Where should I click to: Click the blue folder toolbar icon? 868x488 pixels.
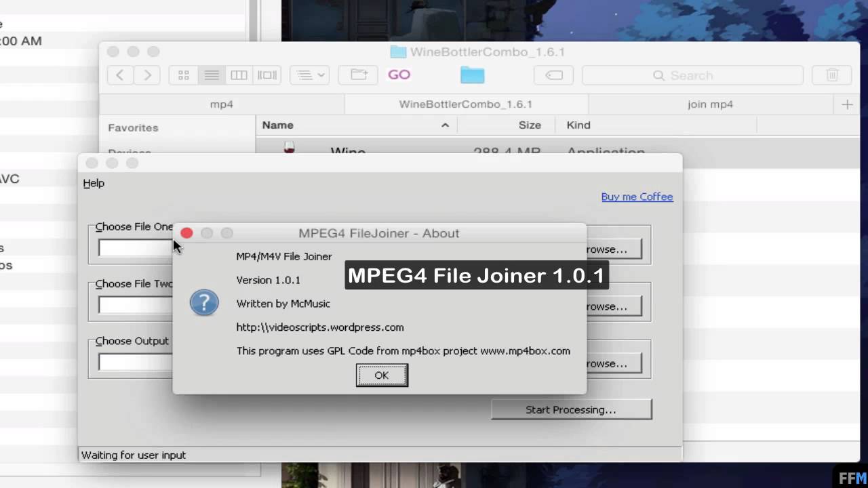click(472, 75)
